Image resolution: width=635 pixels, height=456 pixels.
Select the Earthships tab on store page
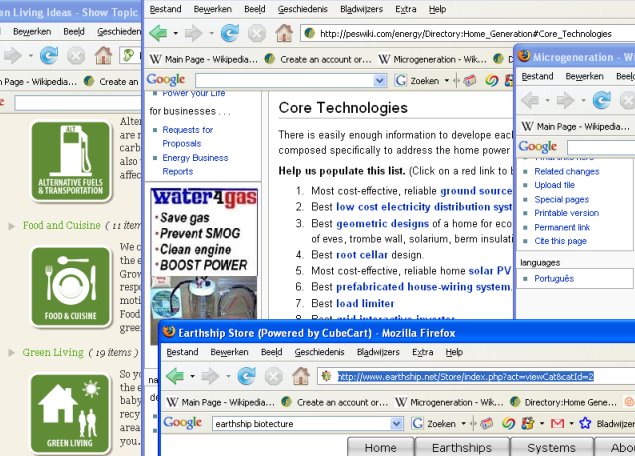[x=462, y=447]
